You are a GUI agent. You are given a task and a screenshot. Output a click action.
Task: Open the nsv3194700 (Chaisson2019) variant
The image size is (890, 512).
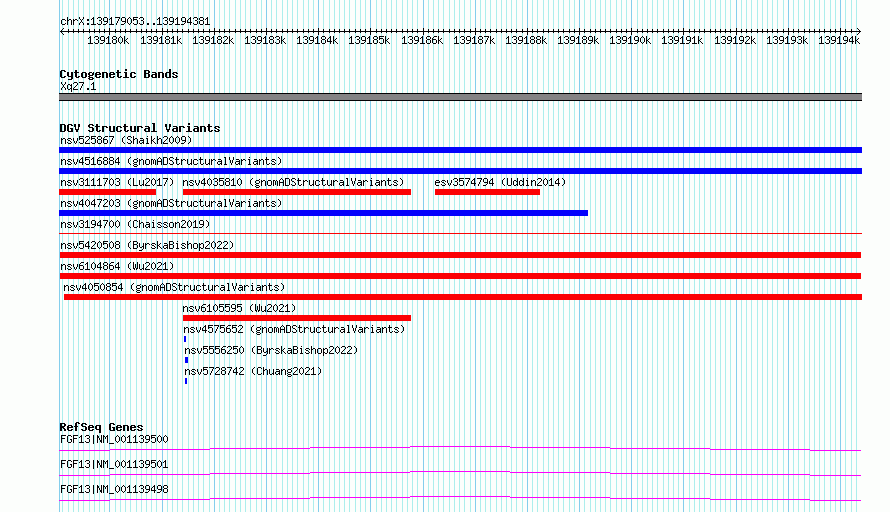(x=135, y=224)
